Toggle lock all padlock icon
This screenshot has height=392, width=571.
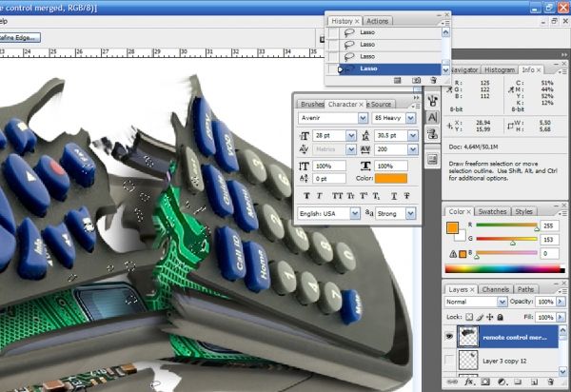[501, 317]
